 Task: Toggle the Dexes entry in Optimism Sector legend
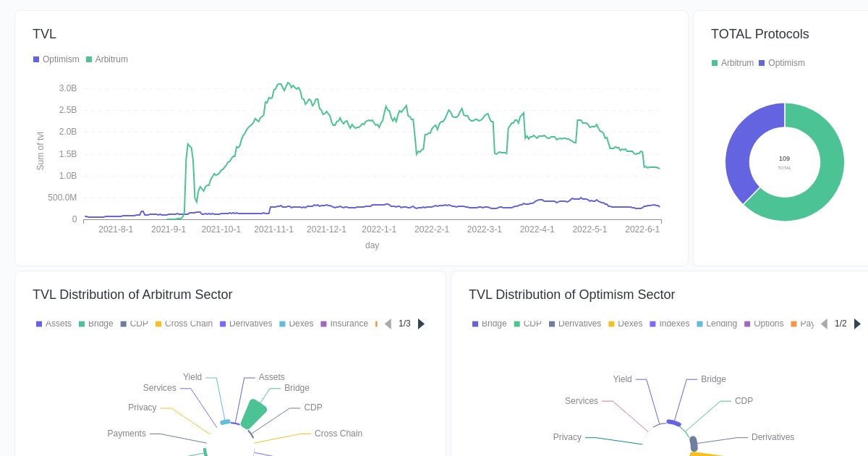(626, 324)
